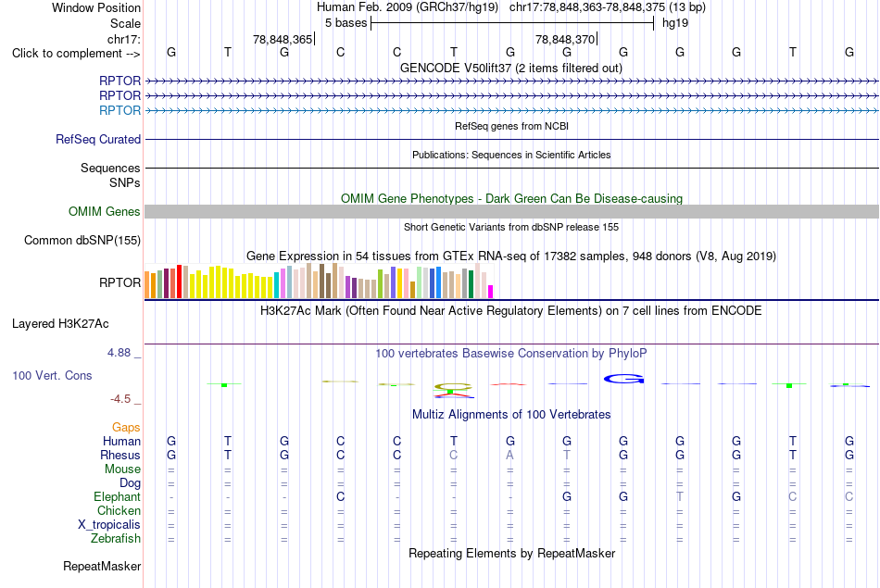Click the 78,848,370 position marker on the ruler
880x588 pixels.
pyautogui.click(x=565, y=39)
